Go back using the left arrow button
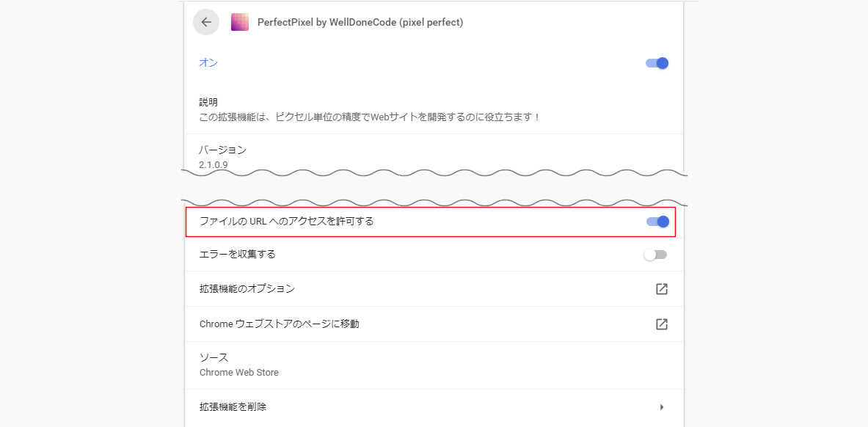Screen dimensions: 868x427 206,22
